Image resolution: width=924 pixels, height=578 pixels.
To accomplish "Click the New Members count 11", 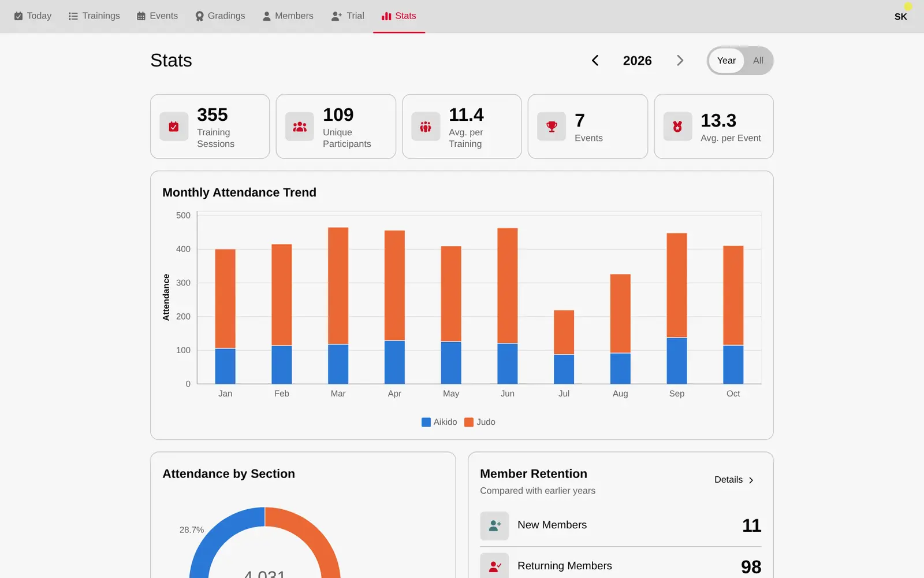I will (x=751, y=525).
